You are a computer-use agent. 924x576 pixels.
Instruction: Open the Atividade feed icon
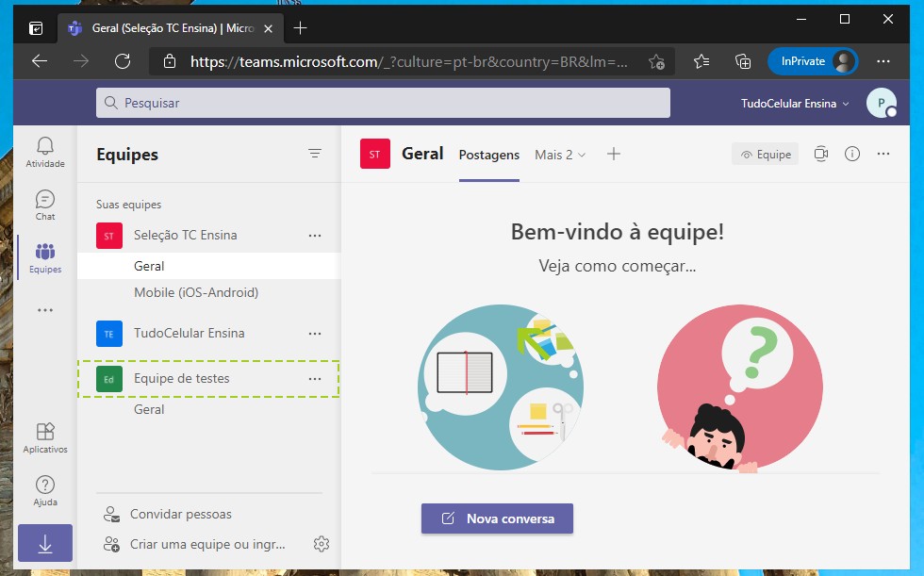tap(45, 151)
